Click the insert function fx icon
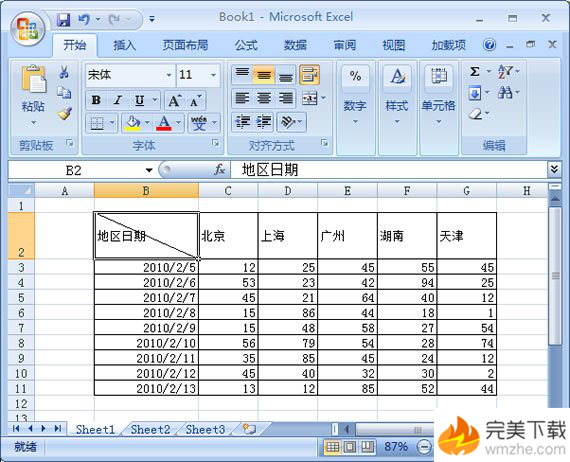570x462 pixels. 220,170
